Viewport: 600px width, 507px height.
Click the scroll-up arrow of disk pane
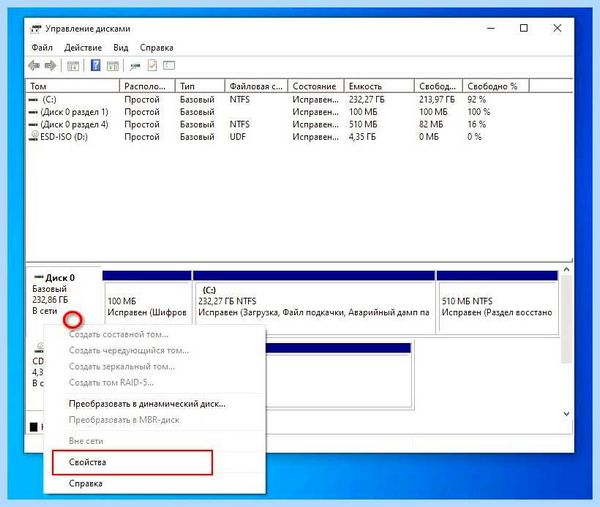[x=566, y=270]
